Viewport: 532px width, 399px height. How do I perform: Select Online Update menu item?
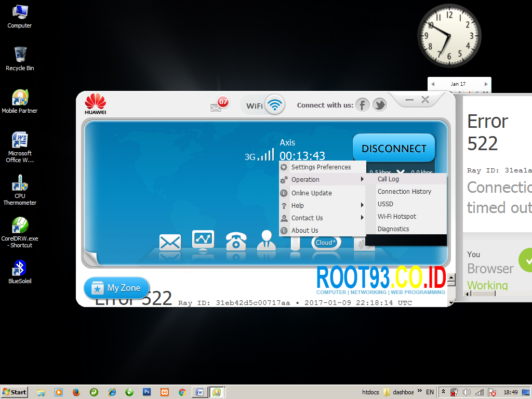tap(322, 193)
